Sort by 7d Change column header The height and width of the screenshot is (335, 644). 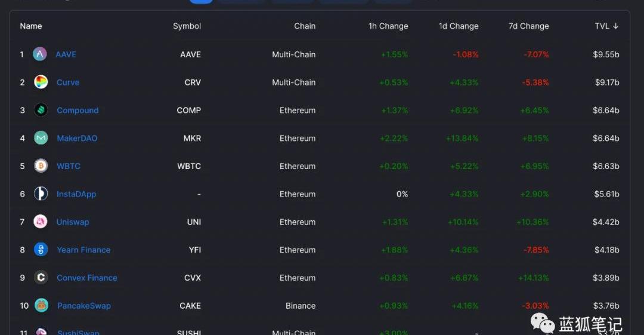point(528,26)
